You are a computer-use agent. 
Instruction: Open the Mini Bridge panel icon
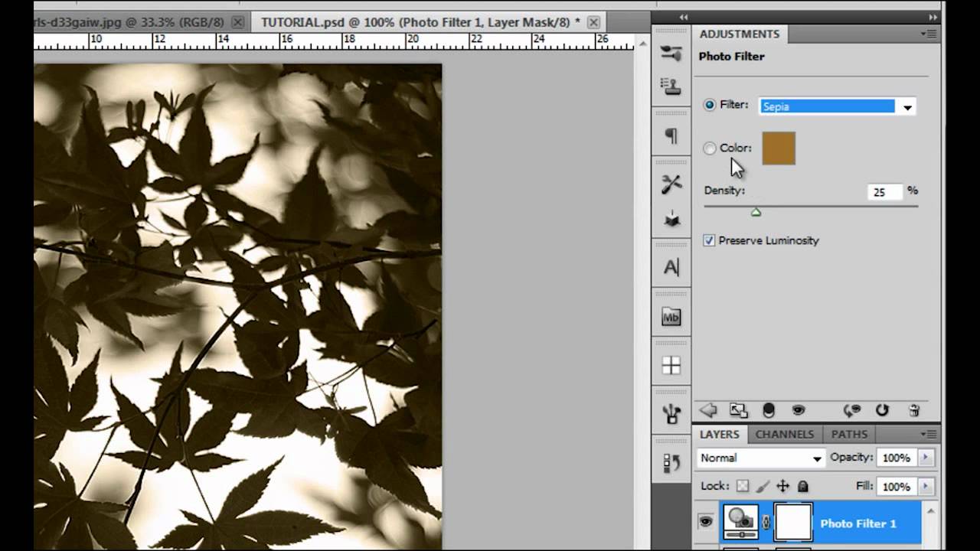pyautogui.click(x=671, y=317)
